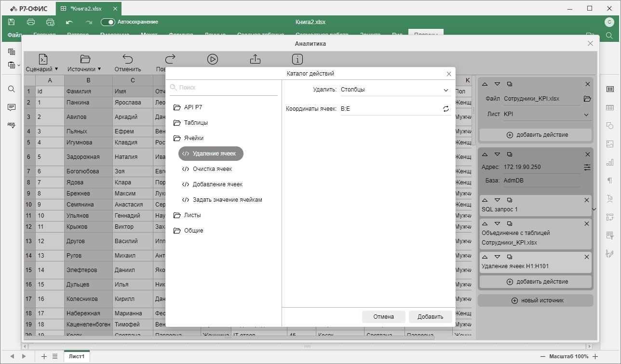The image size is (621, 364).
Task: Open the Удалить dropdown showing Столбцы
Action: (395, 90)
